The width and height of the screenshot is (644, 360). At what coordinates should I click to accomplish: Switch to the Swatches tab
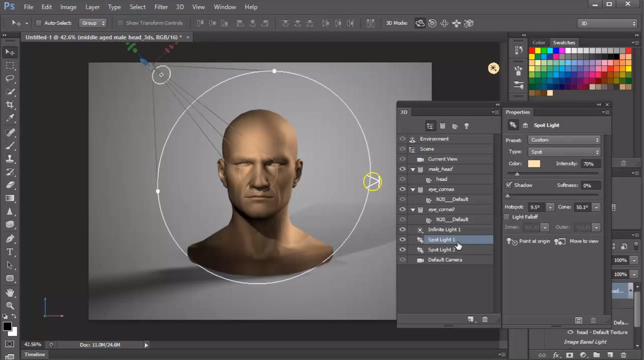tap(563, 43)
